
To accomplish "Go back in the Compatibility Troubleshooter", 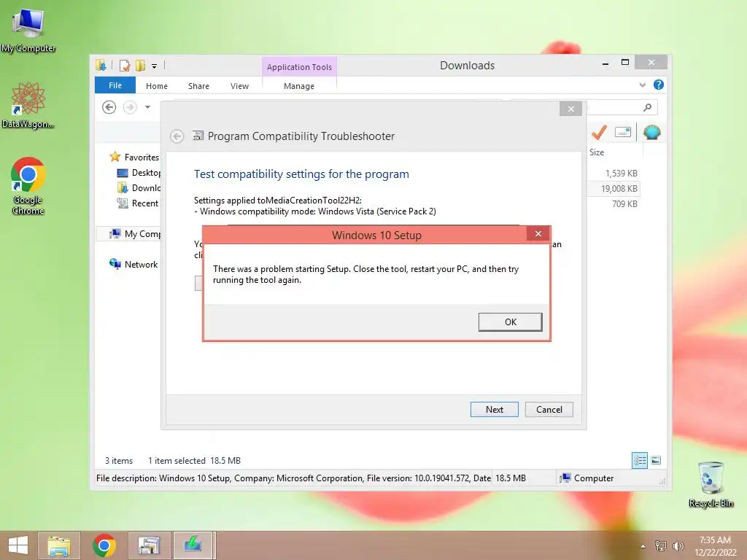I will click(x=177, y=136).
